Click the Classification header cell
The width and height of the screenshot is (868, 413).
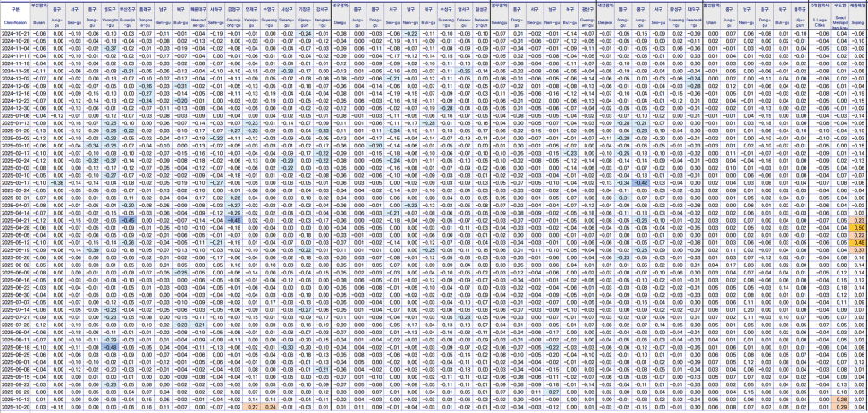[15, 16]
